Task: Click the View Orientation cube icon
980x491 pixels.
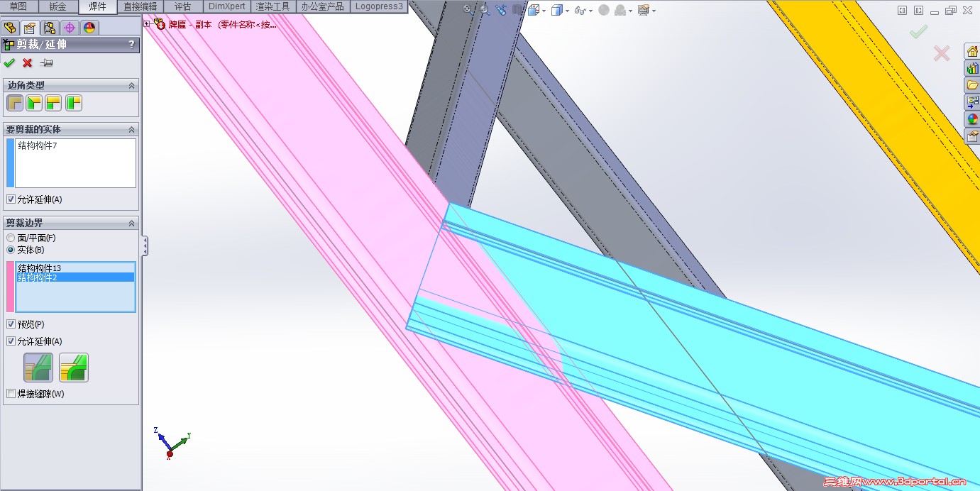Action: tap(533, 10)
